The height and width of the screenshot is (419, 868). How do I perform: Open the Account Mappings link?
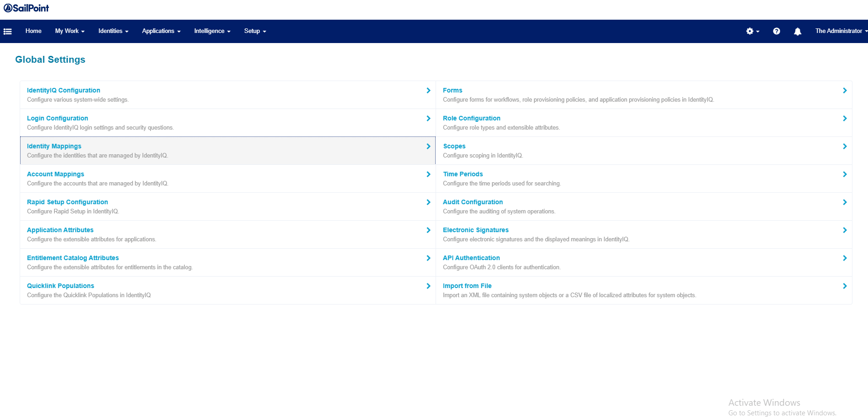(55, 174)
